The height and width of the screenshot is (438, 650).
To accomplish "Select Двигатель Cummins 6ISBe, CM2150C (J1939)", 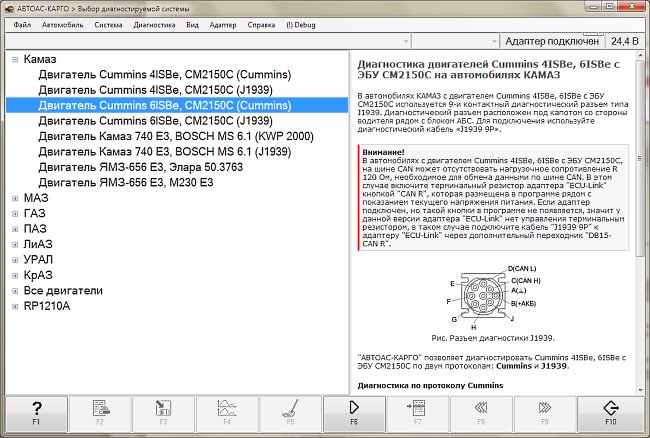I will click(x=155, y=121).
